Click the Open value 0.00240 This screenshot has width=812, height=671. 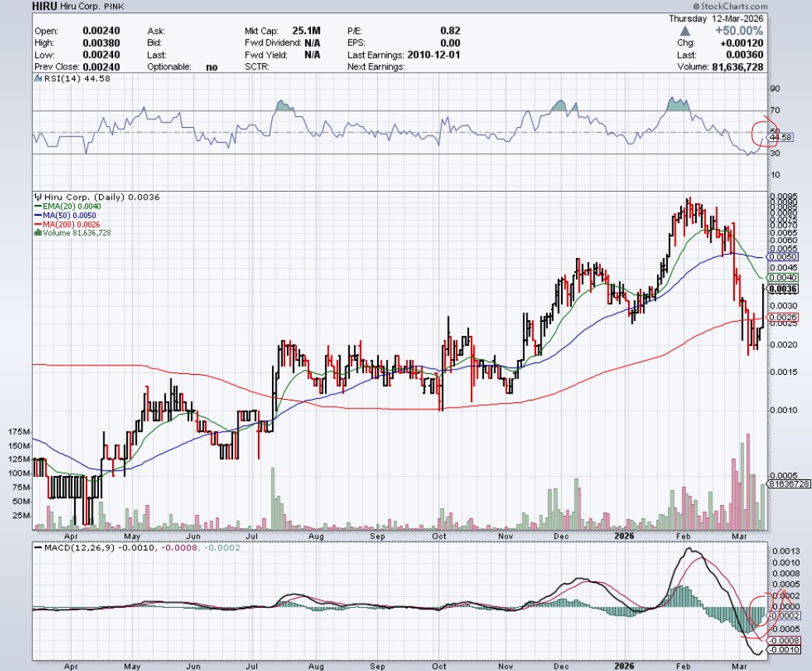coord(101,31)
